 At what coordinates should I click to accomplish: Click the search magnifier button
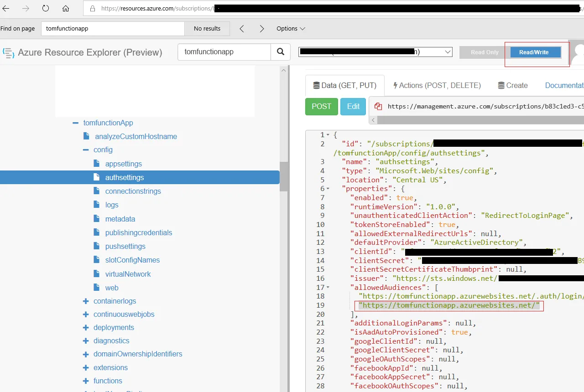[281, 52]
